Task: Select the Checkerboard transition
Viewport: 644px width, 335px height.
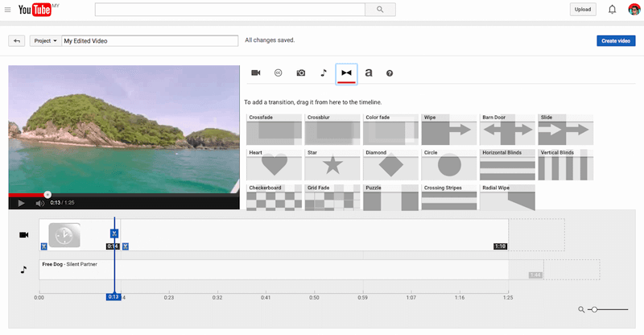Action: point(274,198)
